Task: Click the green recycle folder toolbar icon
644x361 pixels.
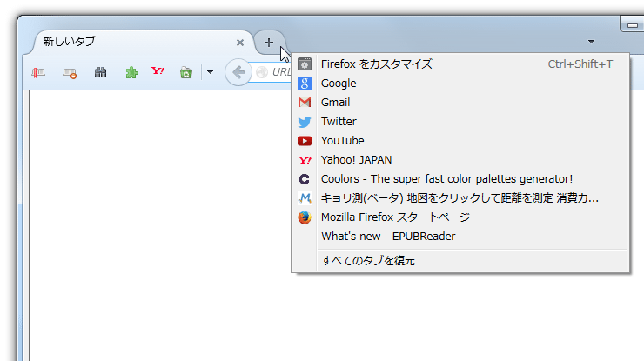Action: click(186, 73)
